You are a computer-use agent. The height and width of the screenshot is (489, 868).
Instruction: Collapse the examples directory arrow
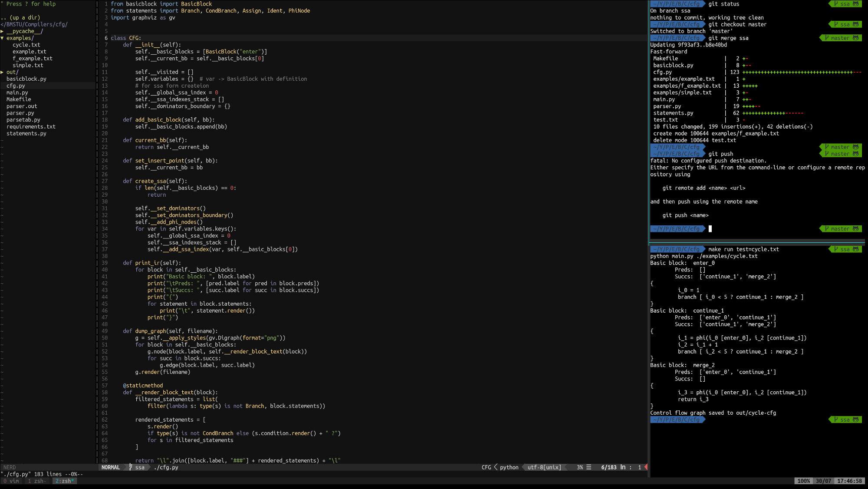2,38
